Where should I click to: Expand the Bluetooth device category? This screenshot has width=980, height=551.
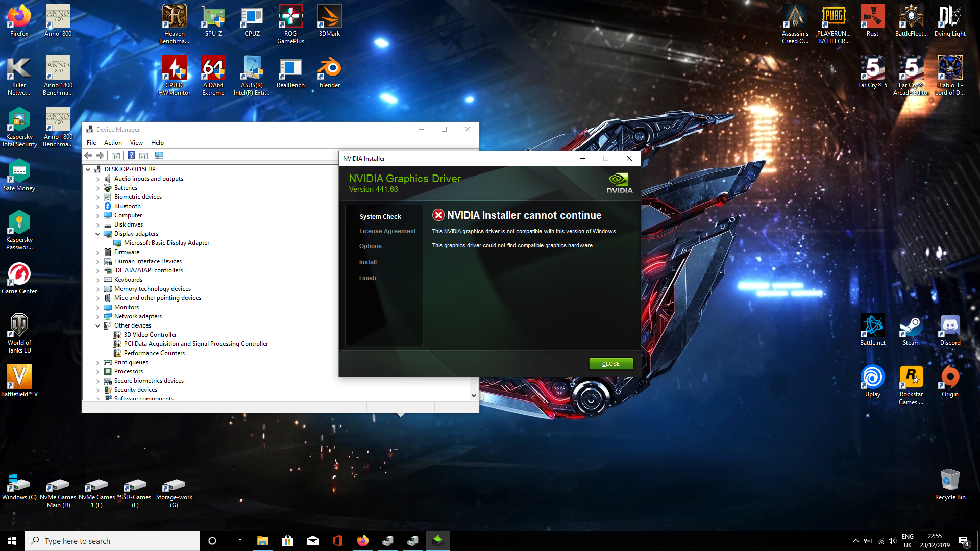tap(97, 206)
